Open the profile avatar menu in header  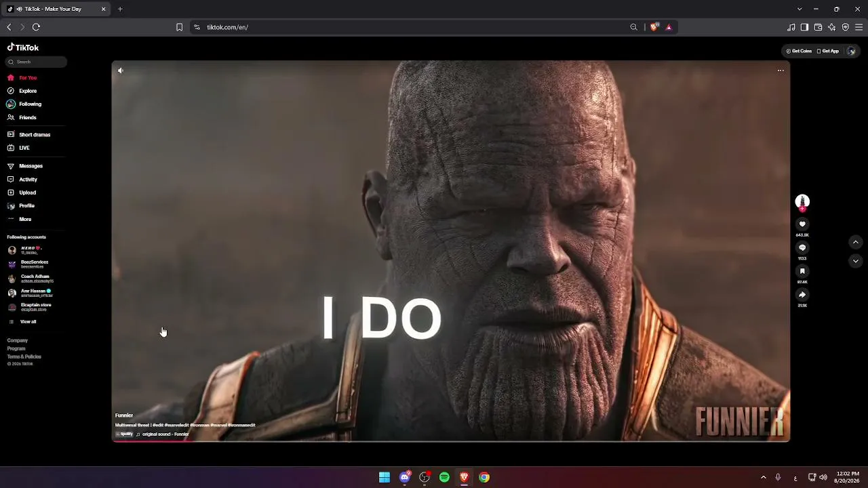[852, 51]
